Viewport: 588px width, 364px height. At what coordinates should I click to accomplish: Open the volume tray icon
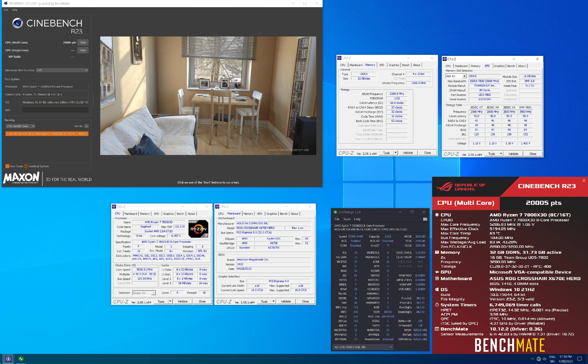544,359
